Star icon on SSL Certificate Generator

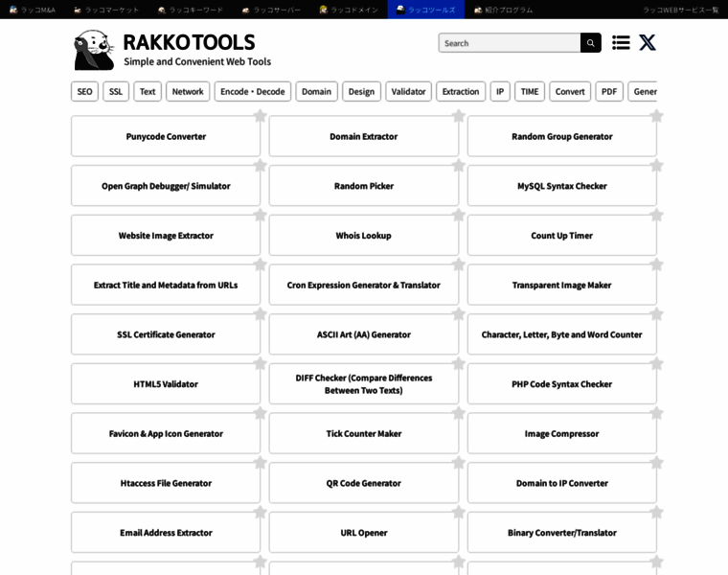coord(260,314)
